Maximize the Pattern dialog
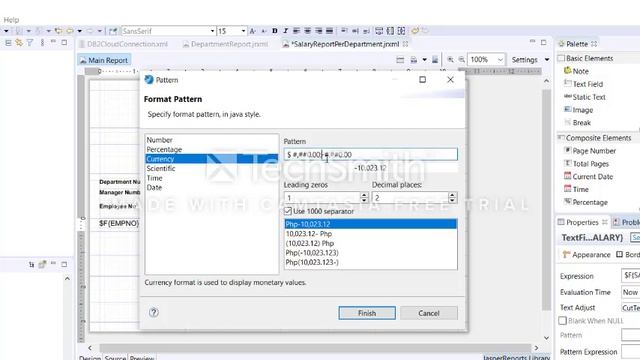The image size is (640, 360). pos(422,80)
